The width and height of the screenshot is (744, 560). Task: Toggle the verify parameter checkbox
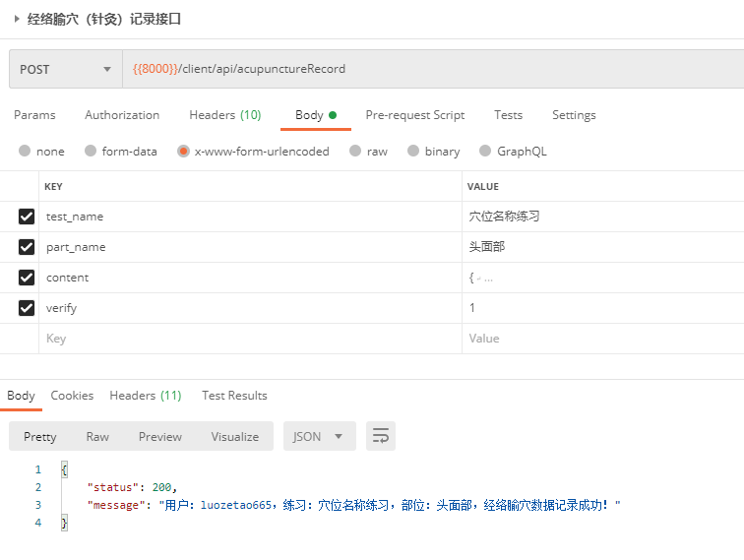point(27,308)
